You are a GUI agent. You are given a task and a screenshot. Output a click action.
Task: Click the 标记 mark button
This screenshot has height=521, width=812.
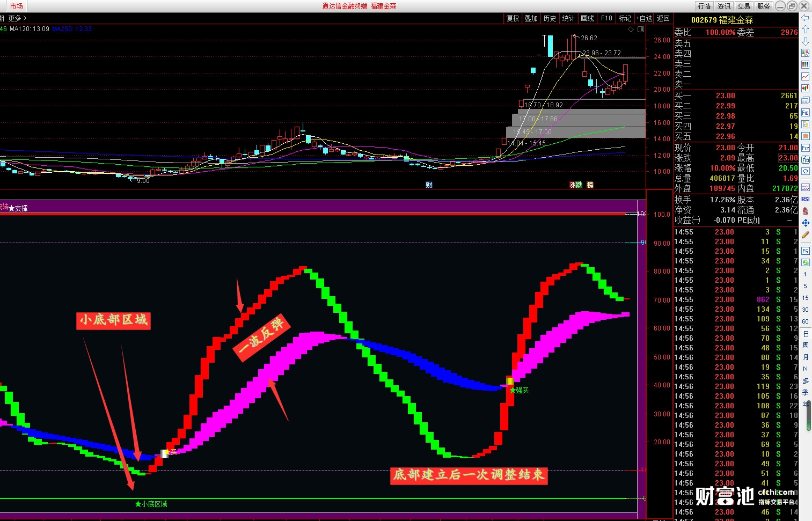point(625,18)
